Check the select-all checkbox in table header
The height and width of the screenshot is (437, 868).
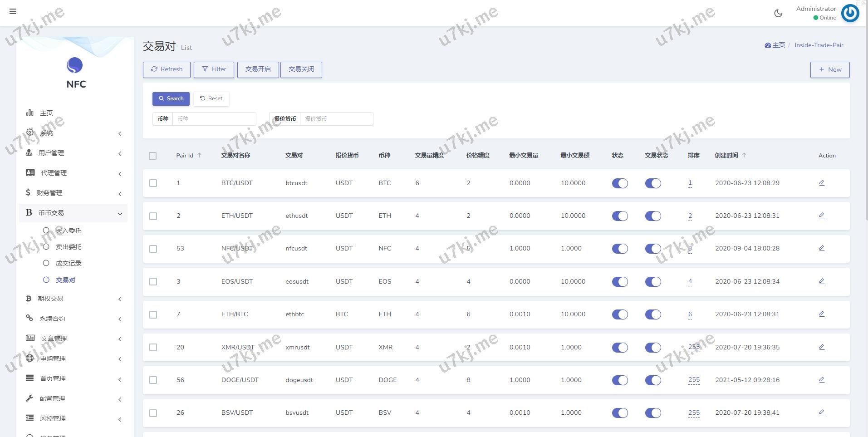[153, 156]
